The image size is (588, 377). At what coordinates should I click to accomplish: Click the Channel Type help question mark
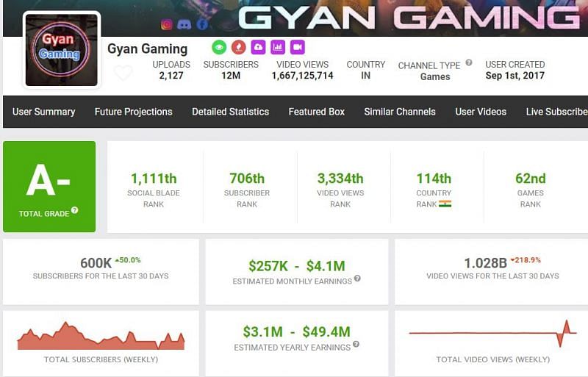point(469,62)
